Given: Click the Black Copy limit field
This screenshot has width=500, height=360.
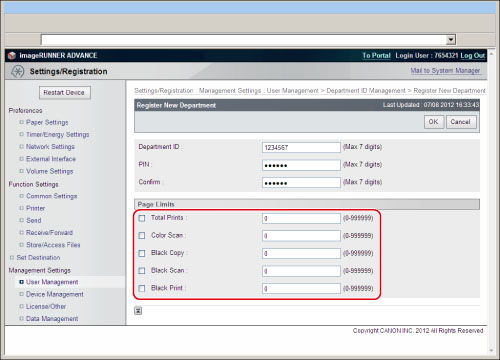Looking at the screenshot, I should coord(301,253).
